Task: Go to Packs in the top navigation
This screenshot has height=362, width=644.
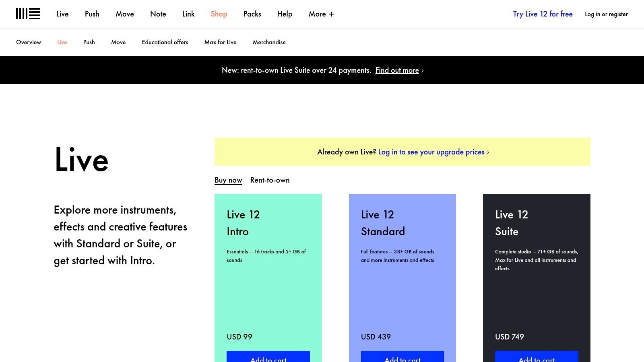Action: (x=252, y=14)
